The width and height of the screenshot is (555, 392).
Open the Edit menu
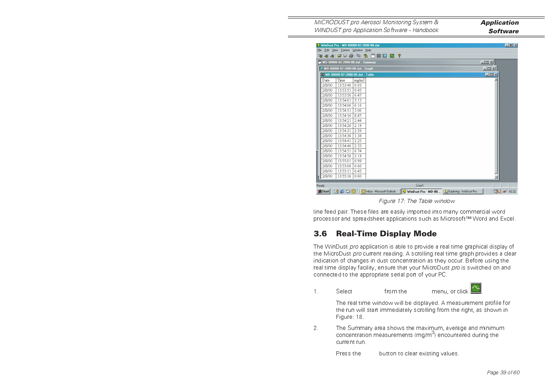point(327,50)
